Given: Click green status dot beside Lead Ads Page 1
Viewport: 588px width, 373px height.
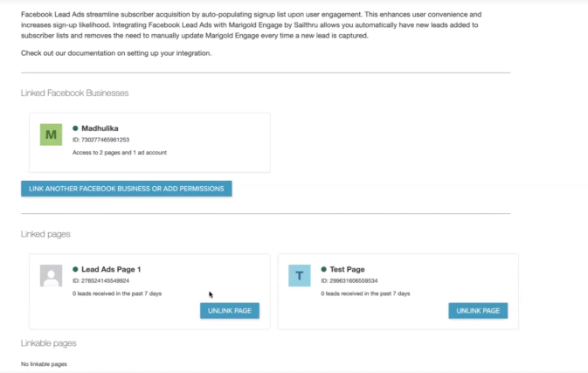Looking at the screenshot, I should [x=75, y=269].
